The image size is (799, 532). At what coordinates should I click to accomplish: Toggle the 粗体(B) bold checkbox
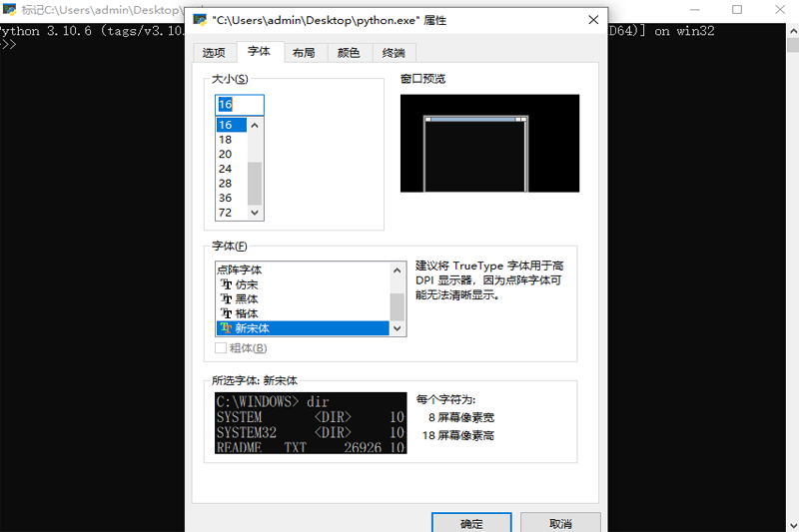pyautogui.click(x=221, y=348)
